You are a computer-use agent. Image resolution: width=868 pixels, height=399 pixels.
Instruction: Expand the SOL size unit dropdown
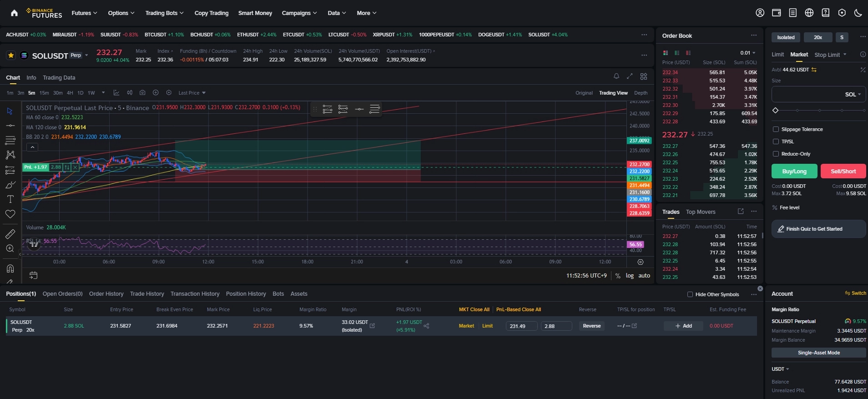pos(853,95)
